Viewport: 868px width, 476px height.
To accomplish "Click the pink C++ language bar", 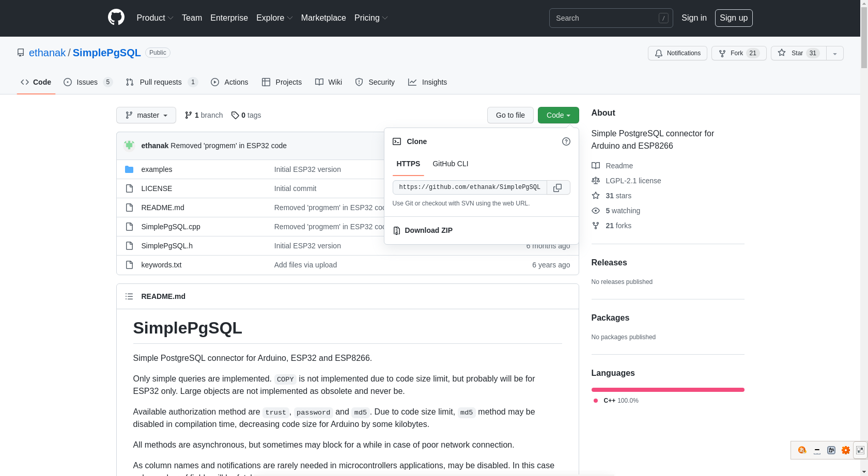I will [668, 390].
